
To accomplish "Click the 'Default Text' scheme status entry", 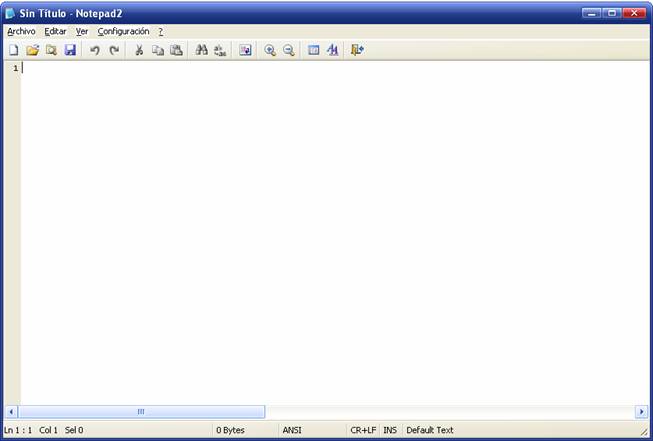I will [x=430, y=430].
